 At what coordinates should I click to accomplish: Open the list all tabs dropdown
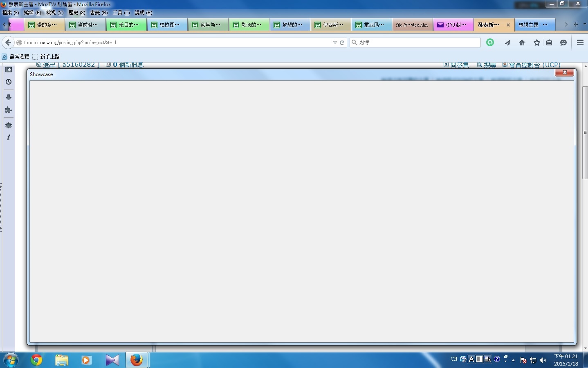pyautogui.click(x=584, y=25)
